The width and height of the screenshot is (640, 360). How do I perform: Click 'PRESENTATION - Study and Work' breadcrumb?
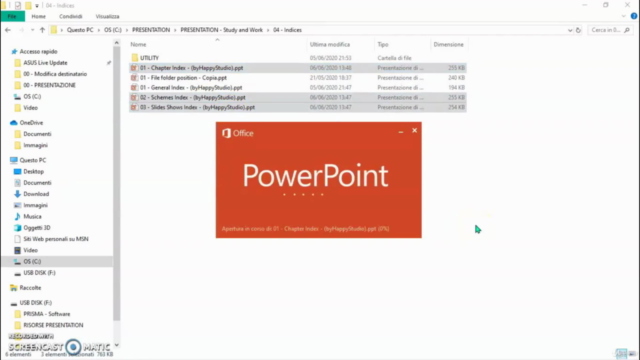click(222, 30)
